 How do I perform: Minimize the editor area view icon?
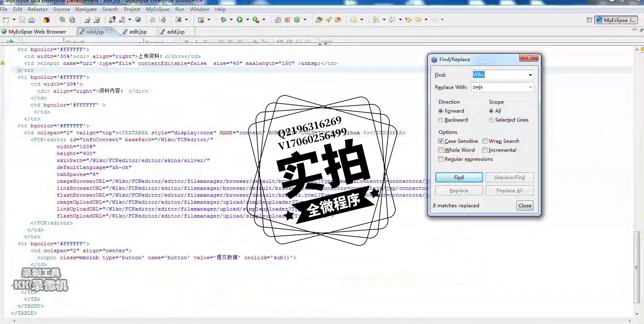tap(634, 30)
